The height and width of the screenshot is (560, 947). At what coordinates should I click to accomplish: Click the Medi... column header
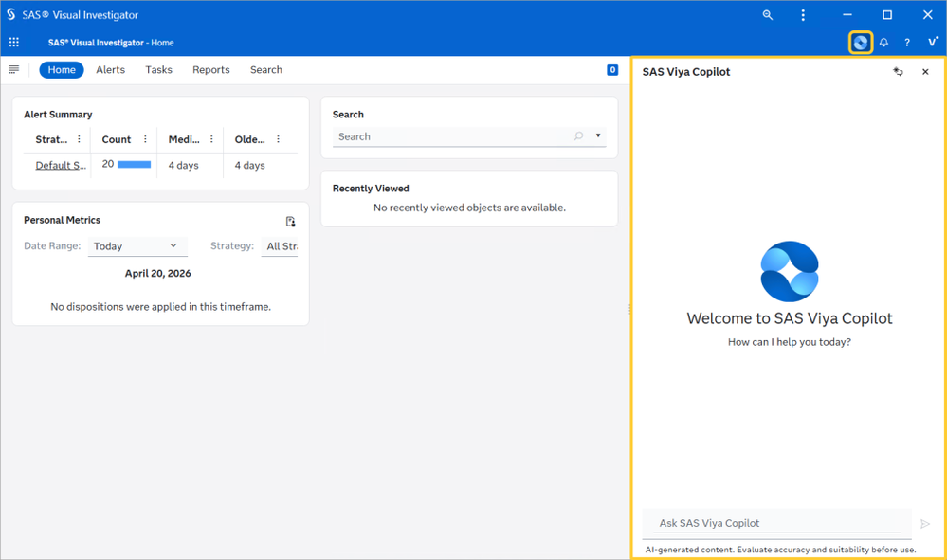(184, 139)
